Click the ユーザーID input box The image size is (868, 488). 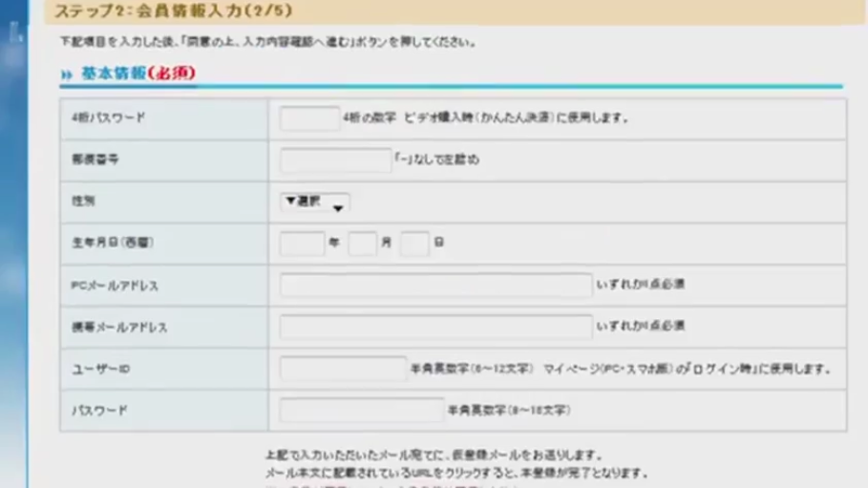point(343,369)
